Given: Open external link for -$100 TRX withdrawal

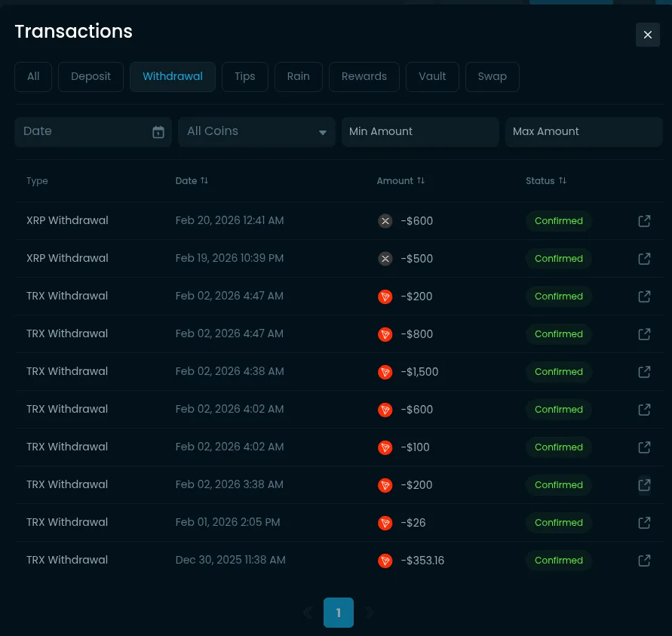Looking at the screenshot, I should 644,447.
